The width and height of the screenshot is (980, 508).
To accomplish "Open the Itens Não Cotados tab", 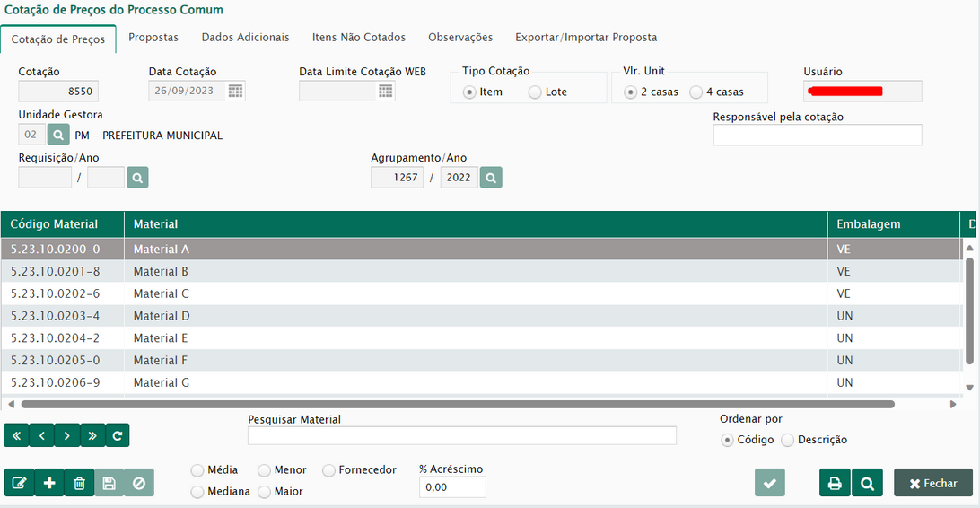I will click(358, 38).
